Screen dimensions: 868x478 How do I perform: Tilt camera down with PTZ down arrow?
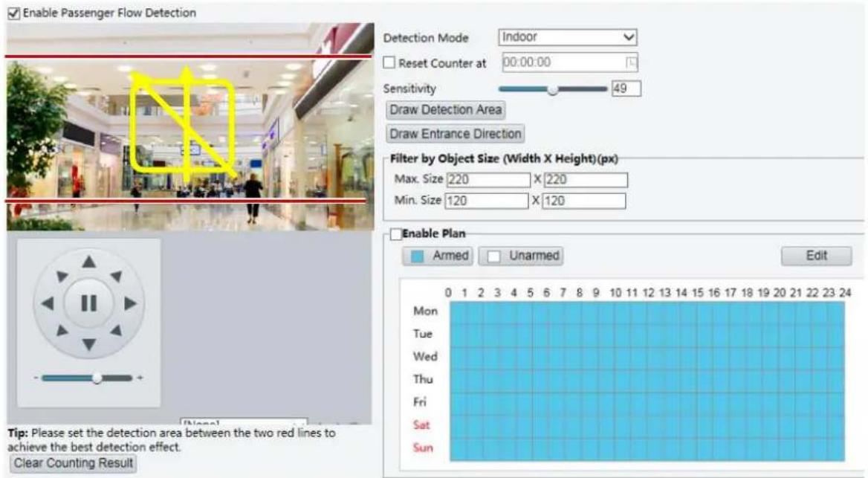88,344
